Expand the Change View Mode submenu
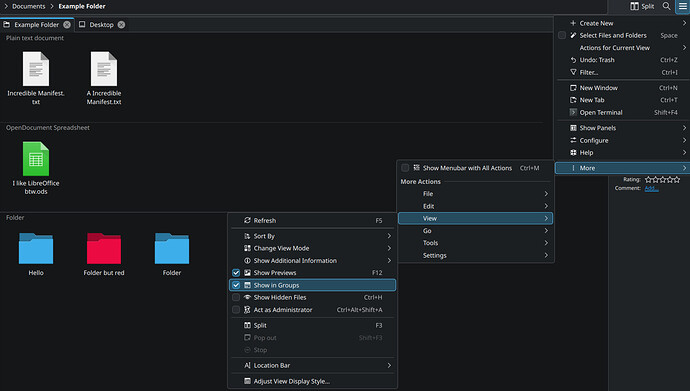Screen dimensions: 690x391 click(312, 248)
